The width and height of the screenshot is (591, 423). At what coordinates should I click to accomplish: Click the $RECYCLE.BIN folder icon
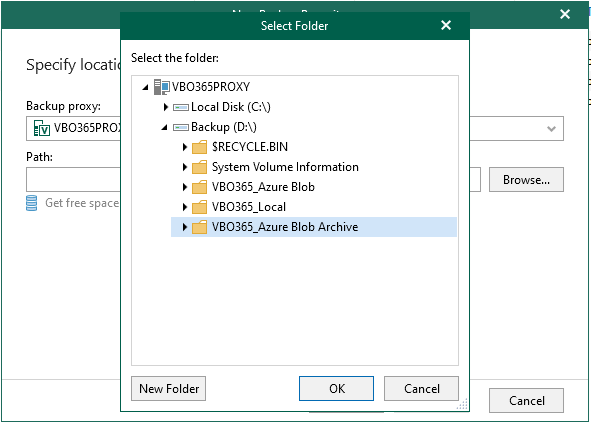tap(199, 147)
